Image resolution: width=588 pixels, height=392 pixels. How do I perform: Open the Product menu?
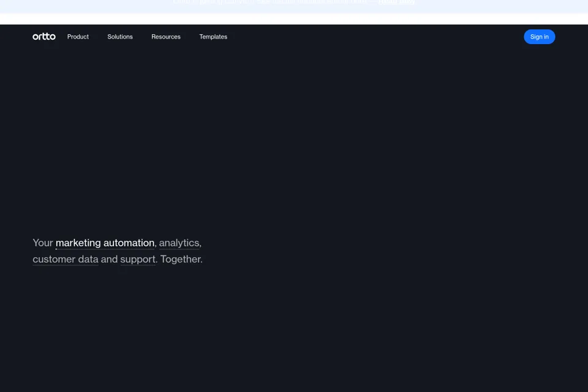click(78, 37)
